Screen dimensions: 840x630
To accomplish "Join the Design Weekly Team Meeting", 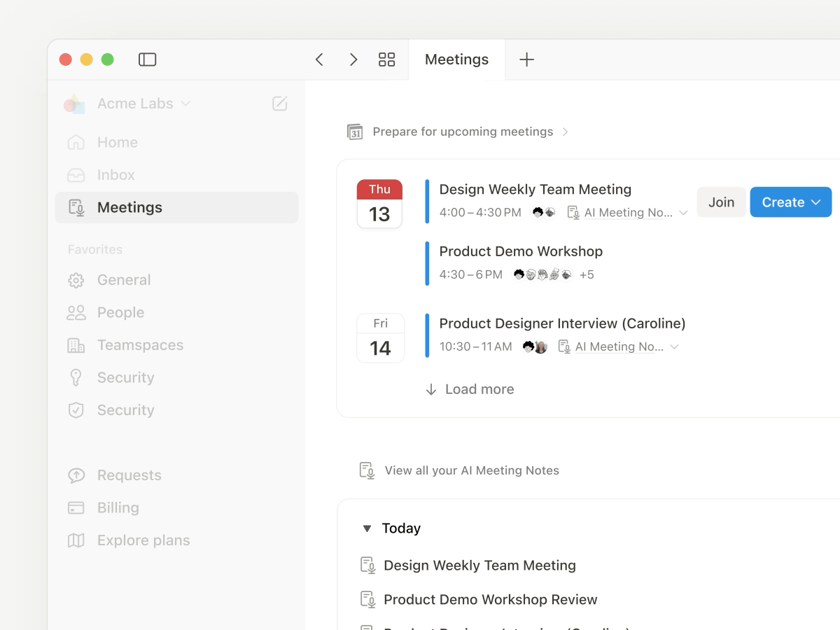I will coord(721,202).
